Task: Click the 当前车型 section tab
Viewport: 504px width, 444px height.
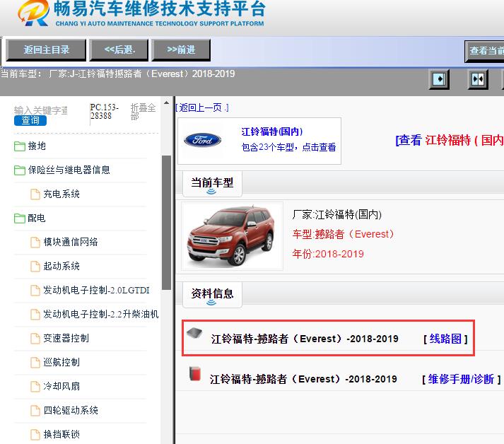Action: click(212, 185)
